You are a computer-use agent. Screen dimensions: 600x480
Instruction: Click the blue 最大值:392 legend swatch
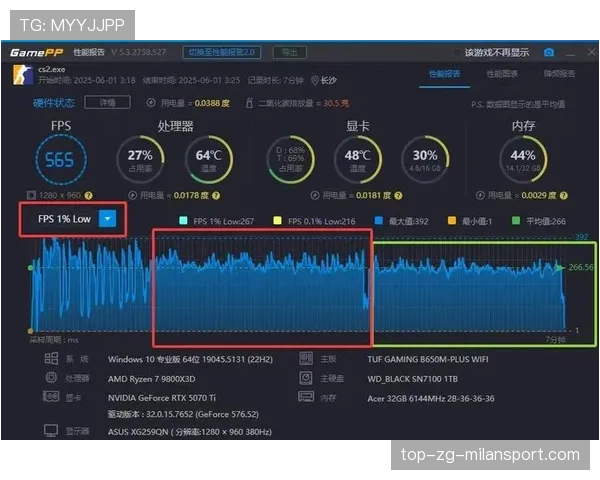(x=379, y=220)
